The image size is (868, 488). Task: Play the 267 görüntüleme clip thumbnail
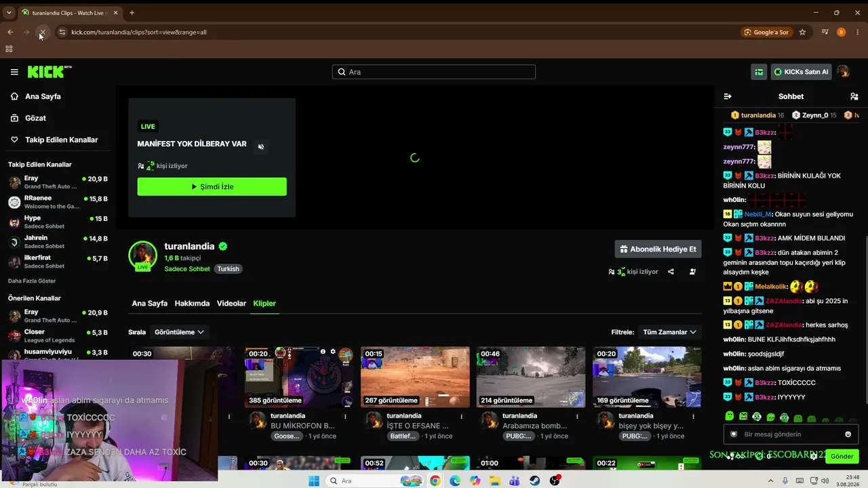click(x=415, y=377)
